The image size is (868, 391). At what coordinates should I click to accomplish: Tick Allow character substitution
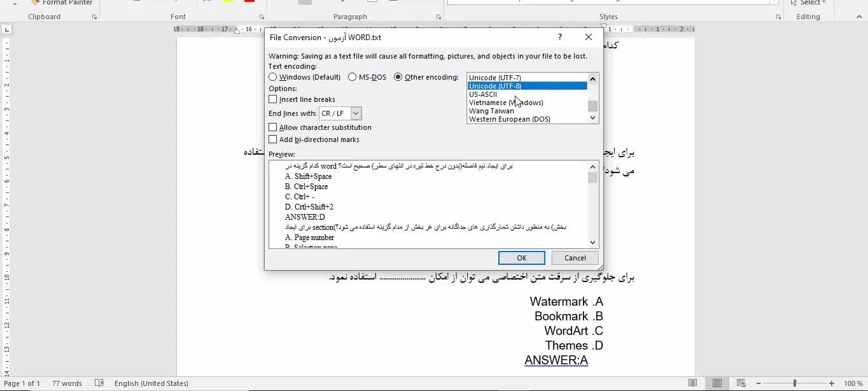tap(273, 127)
